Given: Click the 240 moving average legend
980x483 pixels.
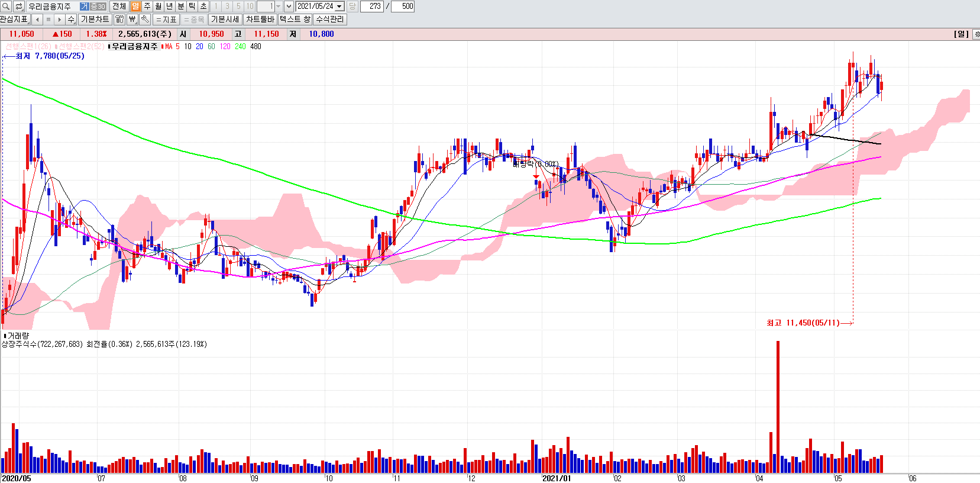Looking at the screenshot, I should click(240, 46).
